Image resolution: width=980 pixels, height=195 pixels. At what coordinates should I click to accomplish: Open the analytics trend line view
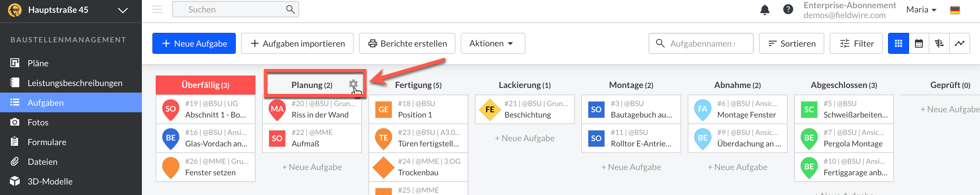[x=959, y=44]
